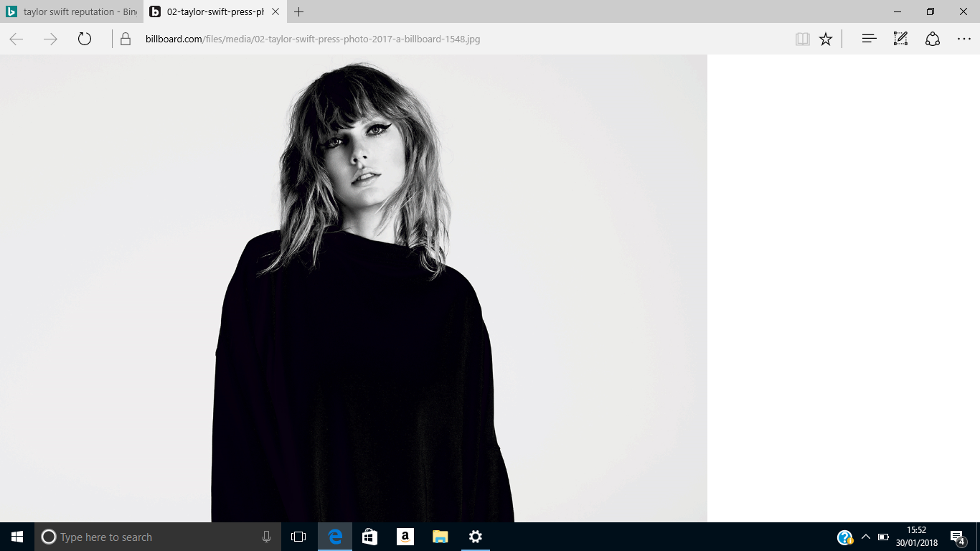
Task: Open Reading view book icon
Action: tap(803, 39)
